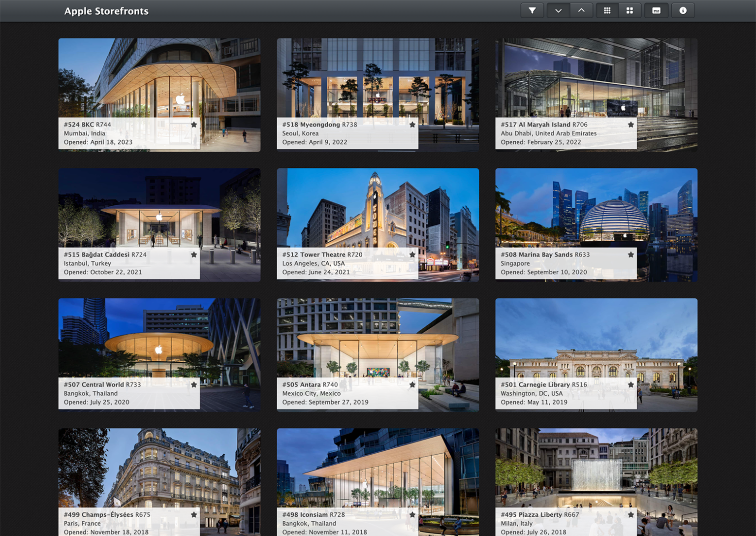This screenshot has width=756, height=536.
Task: Click the "#517 Al Maryah Island R706" title
Action: (x=544, y=125)
